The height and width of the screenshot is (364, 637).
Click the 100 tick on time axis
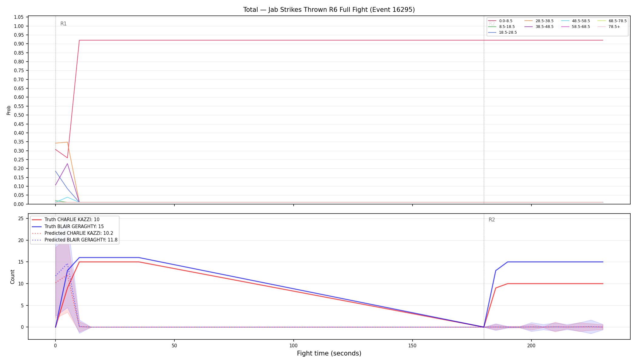[293, 345]
